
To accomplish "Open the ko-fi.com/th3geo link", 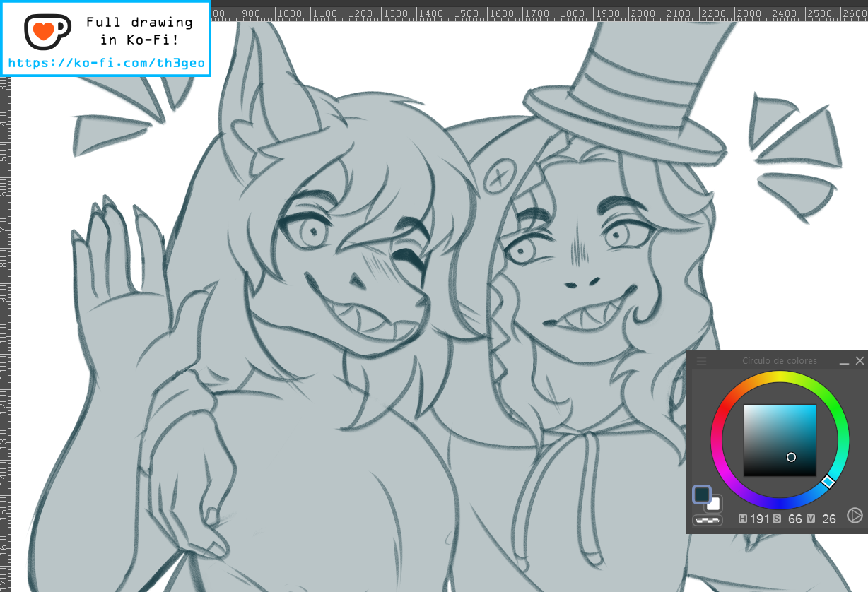I will (x=106, y=63).
